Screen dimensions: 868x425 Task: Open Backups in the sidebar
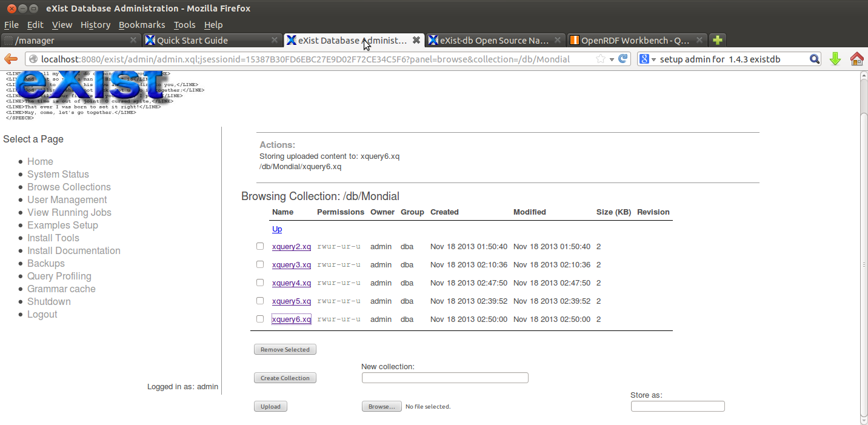click(46, 263)
